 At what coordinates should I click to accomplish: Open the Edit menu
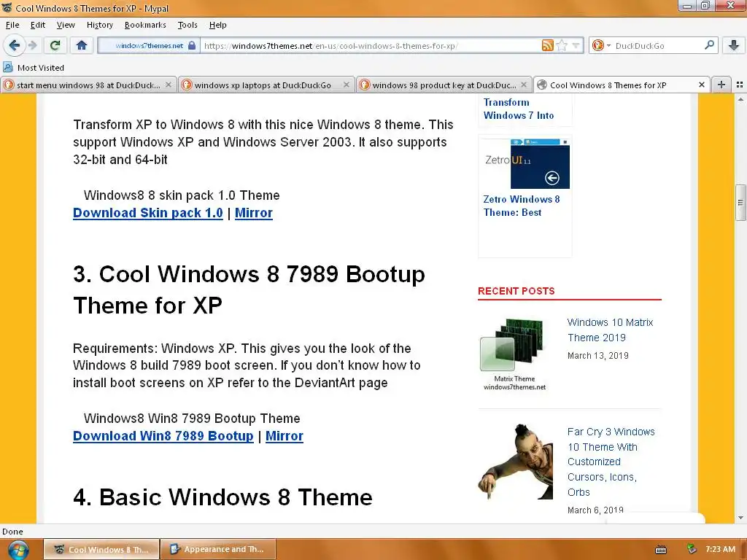(x=38, y=26)
